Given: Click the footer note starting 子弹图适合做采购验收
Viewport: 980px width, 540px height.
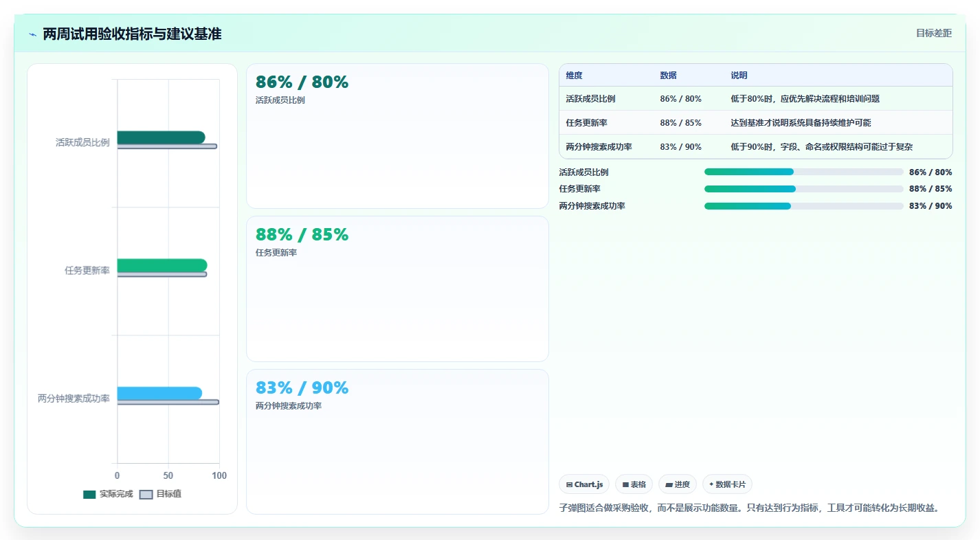Looking at the screenshot, I should [x=749, y=508].
